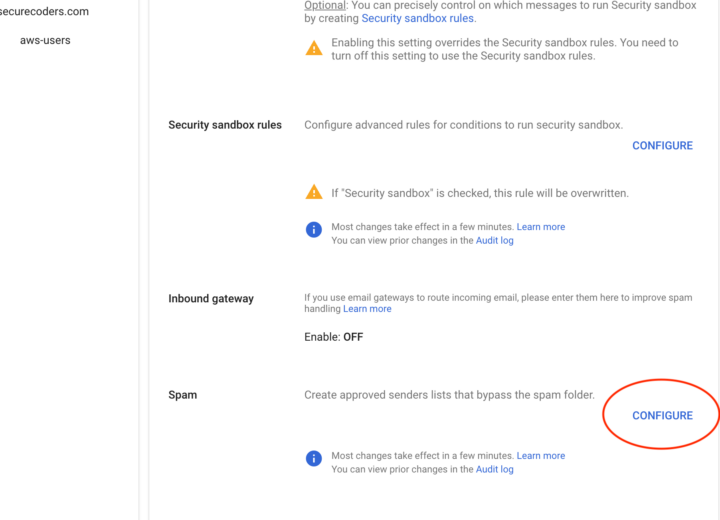Open Learn more under Security sandbox rules
The image size is (720, 520).
click(x=541, y=227)
